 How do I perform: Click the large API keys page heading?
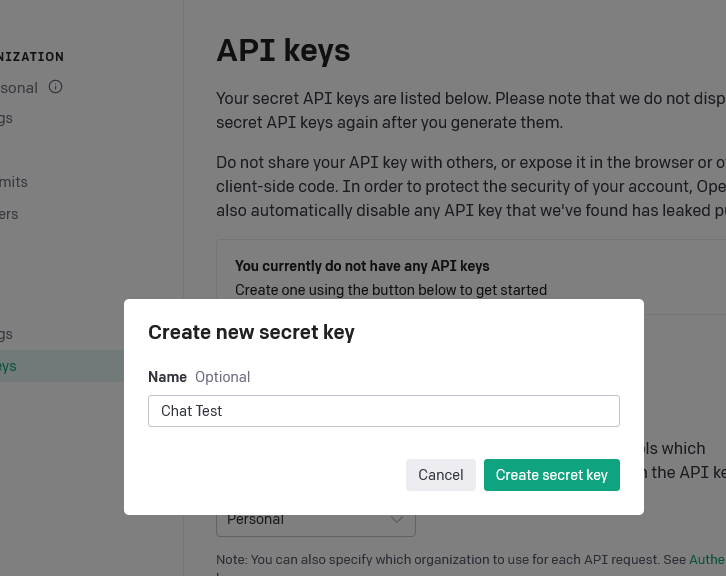click(283, 50)
